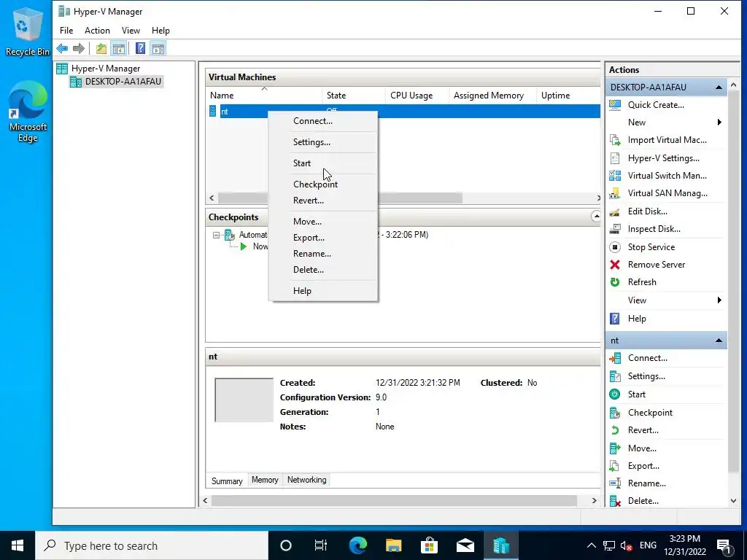
Task: Click the Rename icon under nt actions
Action: coord(615,483)
